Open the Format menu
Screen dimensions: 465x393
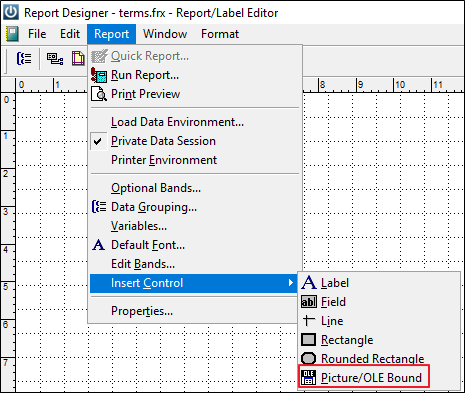(x=220, y=34)
